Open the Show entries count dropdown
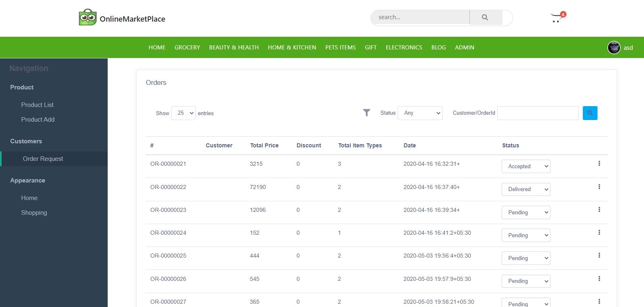 184,113
